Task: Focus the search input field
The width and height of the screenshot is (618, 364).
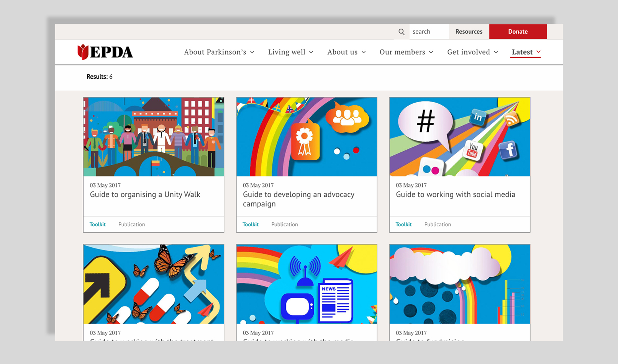Action: coord(429,32)
